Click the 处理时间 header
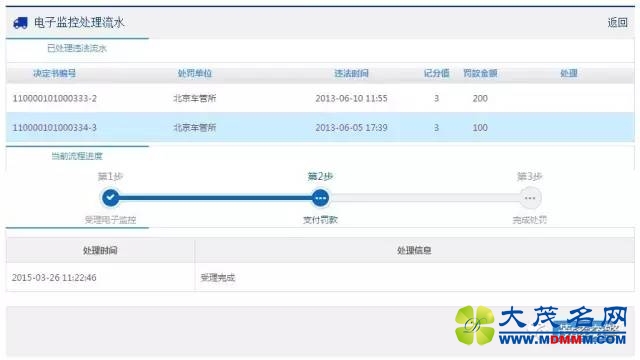Image resolution: width=640 pixels, height=360 pixels. tap(100, 250)
